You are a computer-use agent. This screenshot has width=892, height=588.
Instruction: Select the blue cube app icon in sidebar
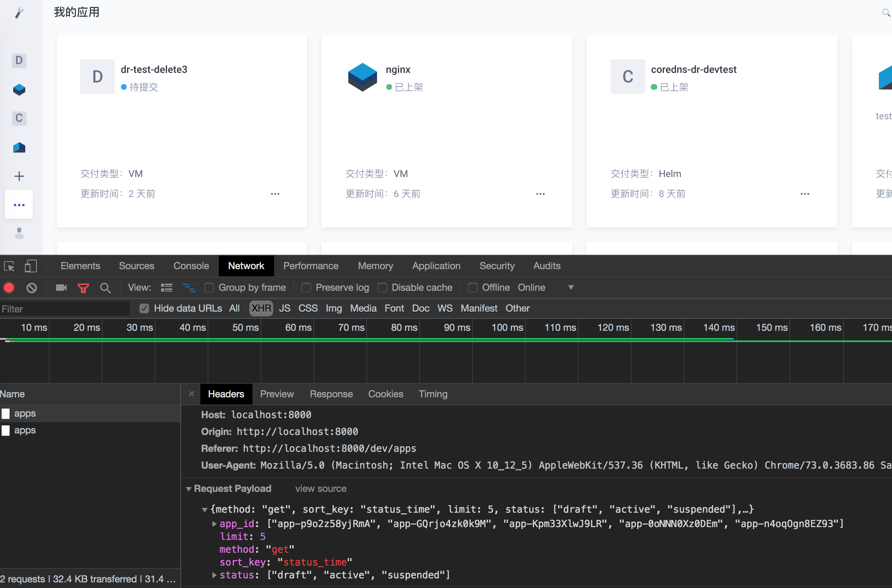coord(19,89)
